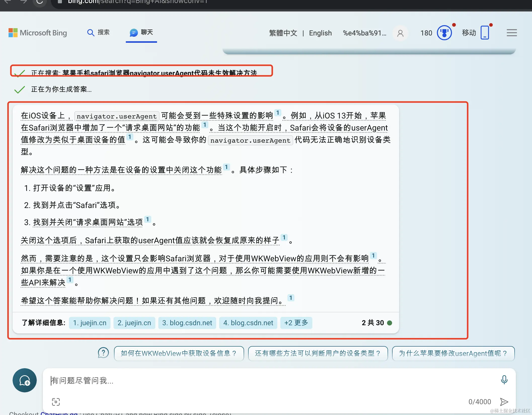Open the hamburger menu

(x=512, y=33)
